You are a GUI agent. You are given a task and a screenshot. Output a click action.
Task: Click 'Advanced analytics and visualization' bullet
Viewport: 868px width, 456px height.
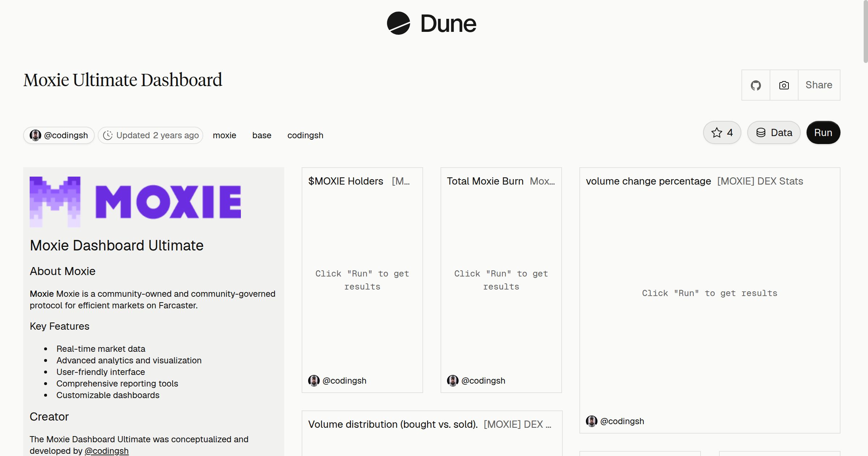[129, 360]
